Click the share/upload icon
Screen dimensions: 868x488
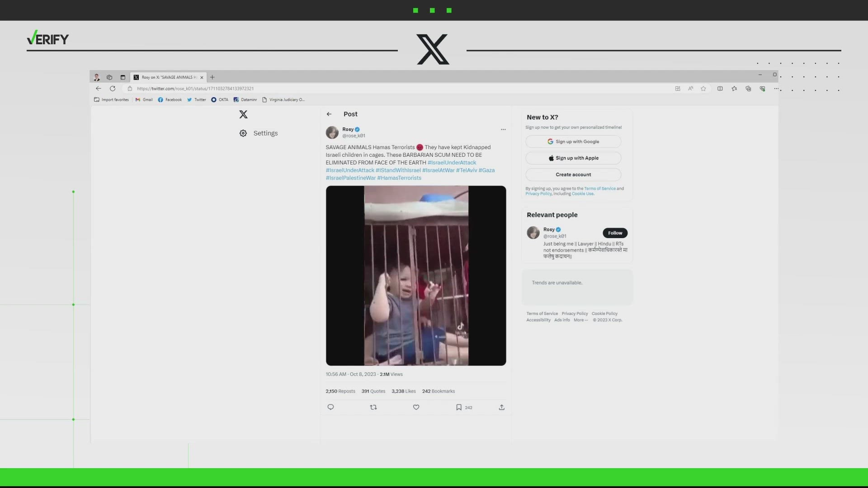[501, 407]
